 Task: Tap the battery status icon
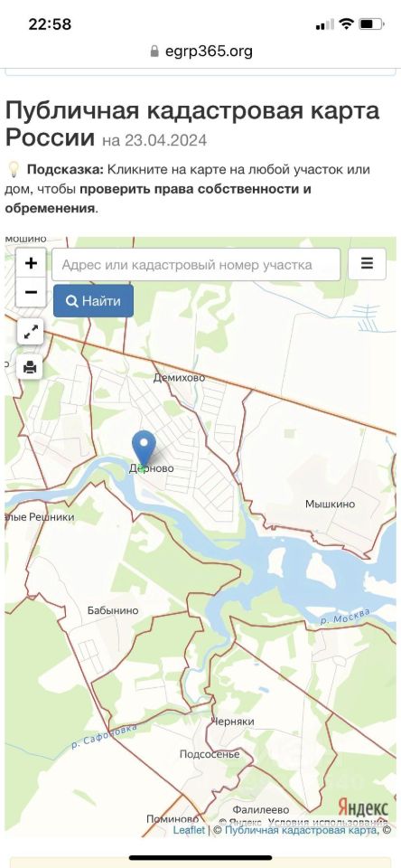point(371,24)
